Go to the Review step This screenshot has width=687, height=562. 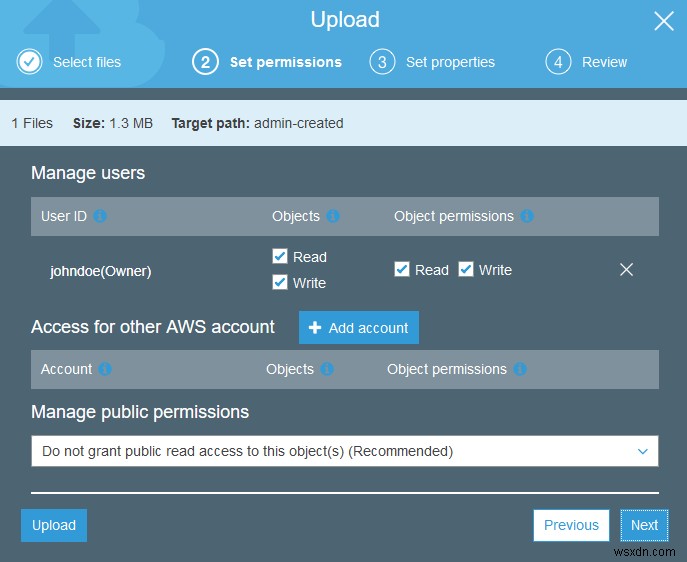tap(605, 62)
